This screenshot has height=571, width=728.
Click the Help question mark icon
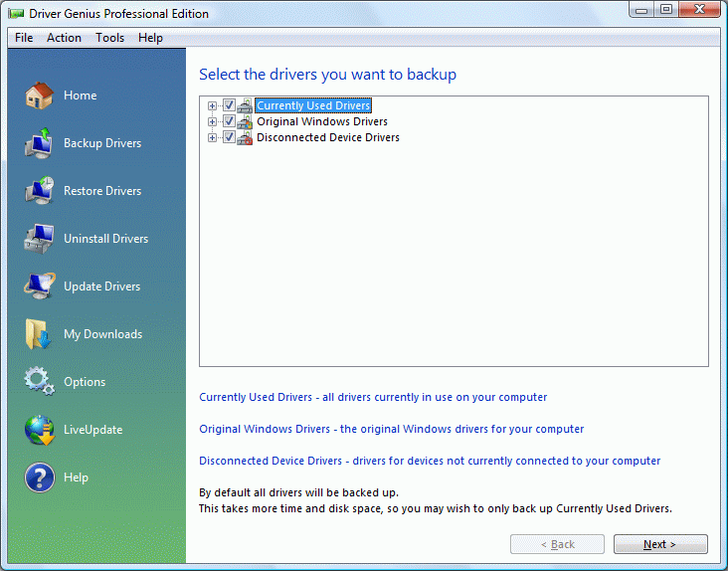click(39, 477)
